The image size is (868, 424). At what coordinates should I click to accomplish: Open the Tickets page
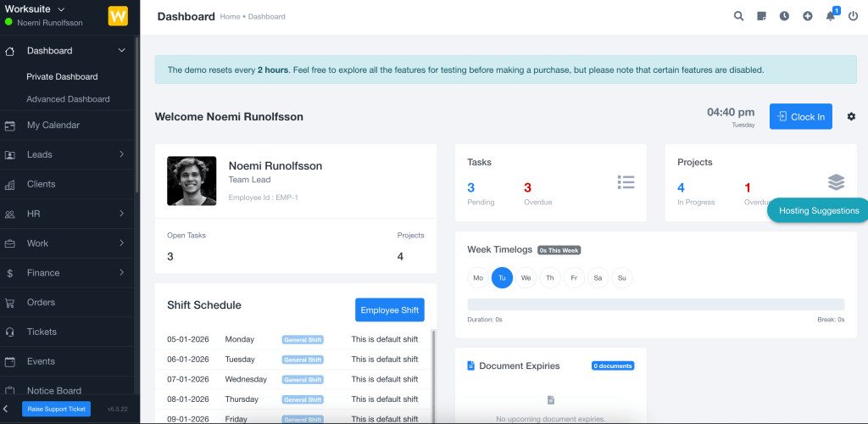click(x=42, y=332)
